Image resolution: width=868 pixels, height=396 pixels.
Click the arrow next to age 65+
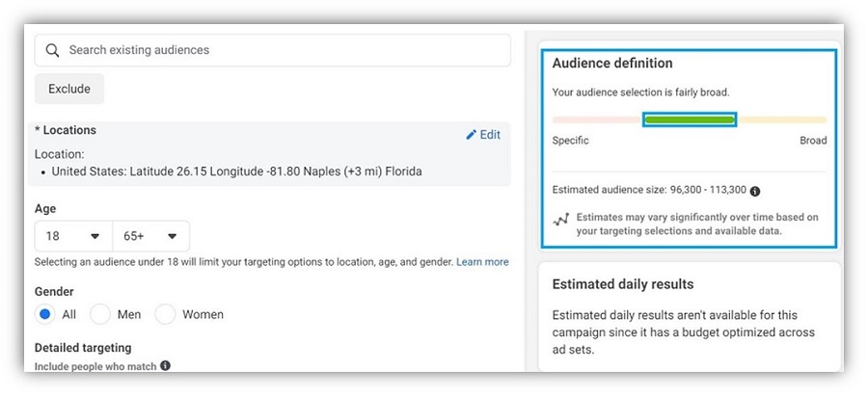tap(173, 236)
